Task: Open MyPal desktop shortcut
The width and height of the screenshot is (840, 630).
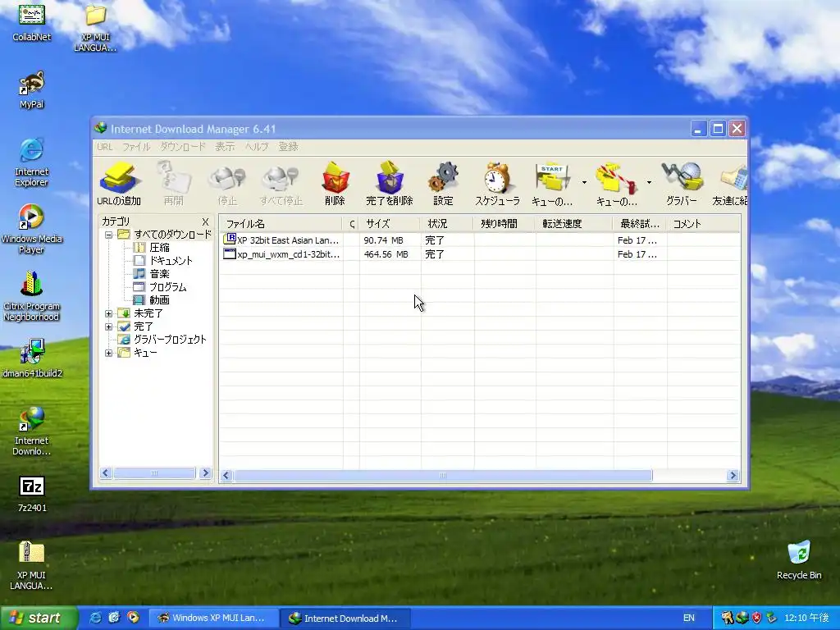Action: coord(32,90)
